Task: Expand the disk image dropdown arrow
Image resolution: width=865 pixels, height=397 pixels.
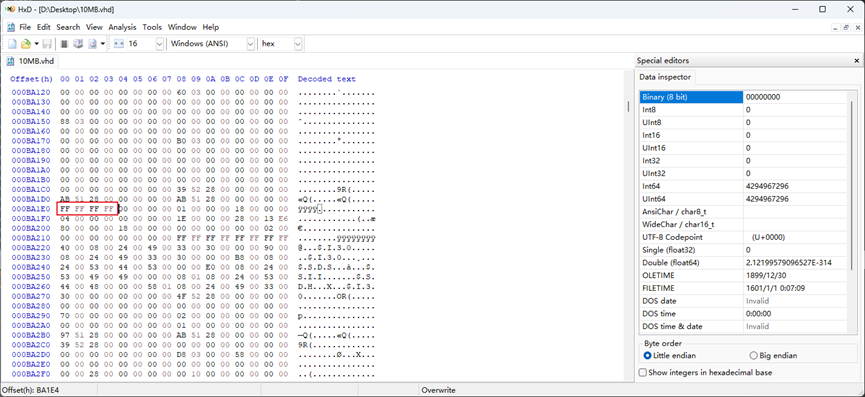Action: pos(103,44)
